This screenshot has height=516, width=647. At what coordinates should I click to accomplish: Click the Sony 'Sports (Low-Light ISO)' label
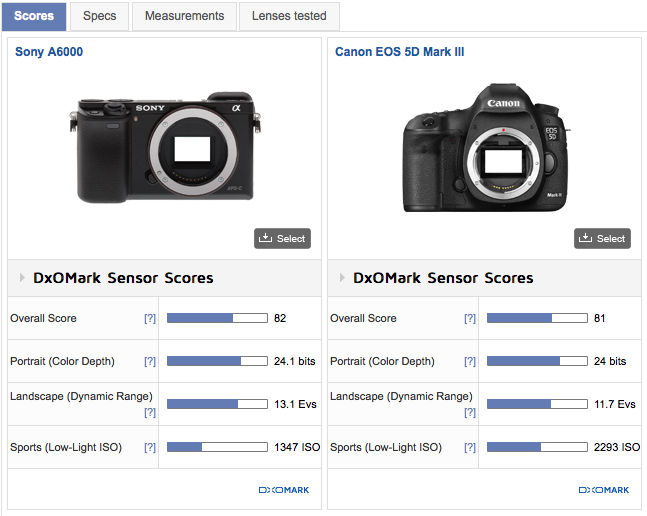point(66,447)
